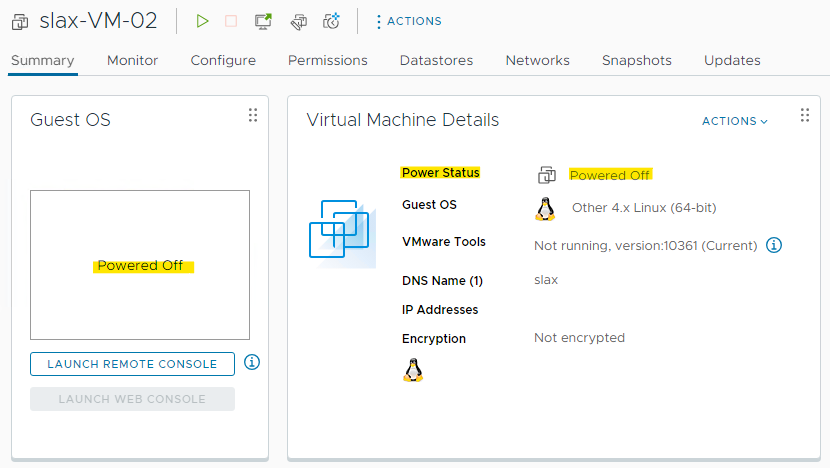Click info icon beside Launch Remote Console
The height and width of the screenshot is (468, 830).
pos(252,362)
